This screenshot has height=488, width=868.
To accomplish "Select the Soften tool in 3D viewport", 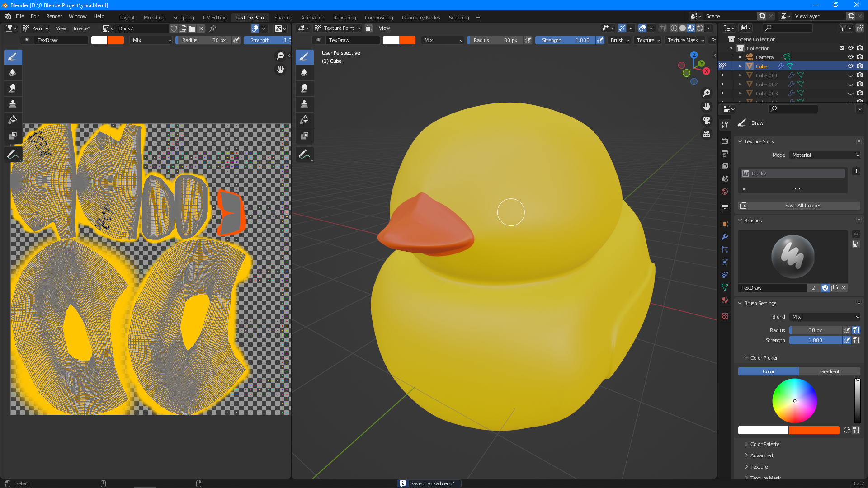I will pos(304,73).
